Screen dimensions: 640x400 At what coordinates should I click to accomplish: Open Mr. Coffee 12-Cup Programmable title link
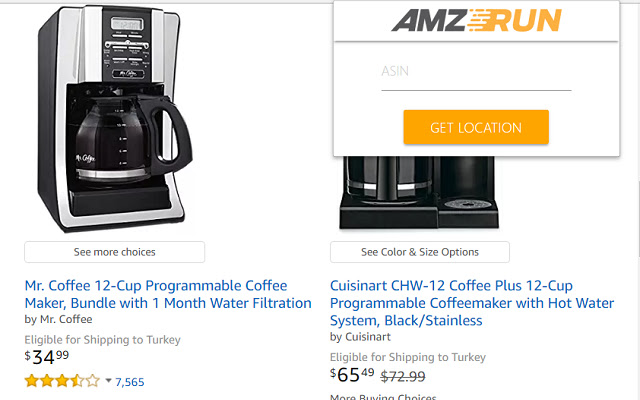click(x=168, y=294)
